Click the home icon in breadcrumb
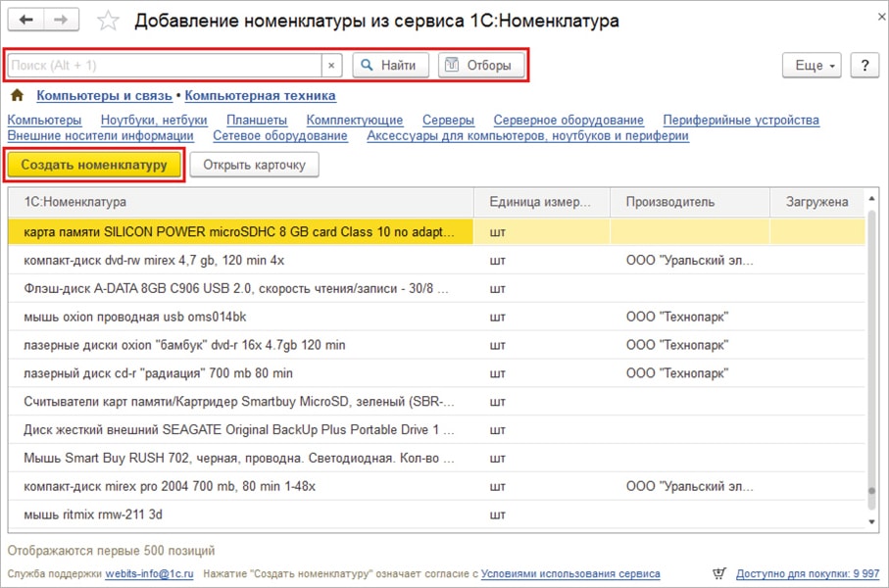 17,96
